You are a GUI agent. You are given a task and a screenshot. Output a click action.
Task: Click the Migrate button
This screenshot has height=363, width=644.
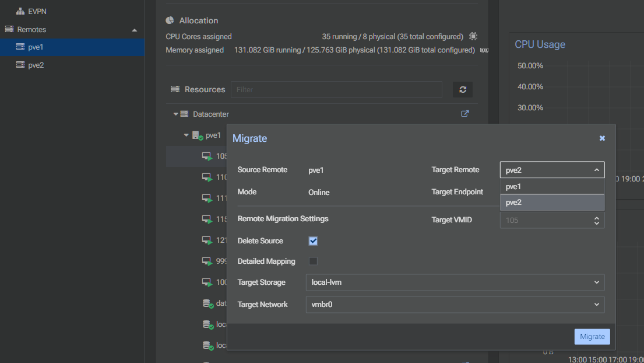[x=592, y=337]
